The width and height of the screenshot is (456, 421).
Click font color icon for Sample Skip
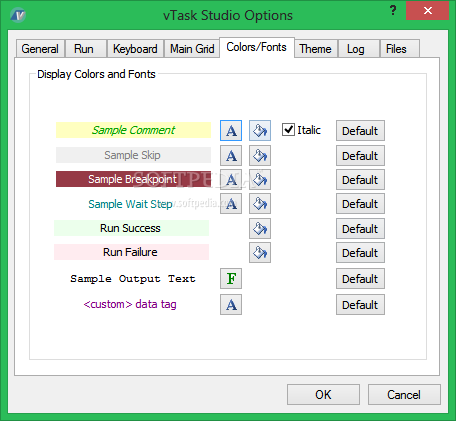(x=231, y=155)
